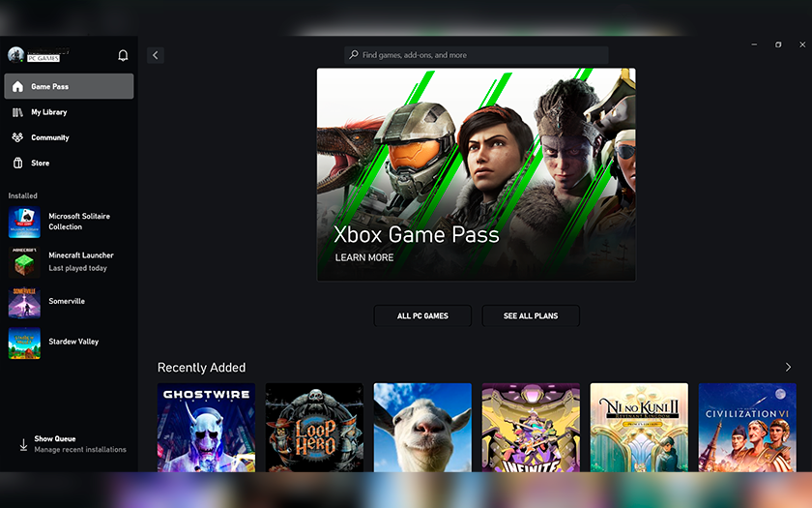Show Queue download arrow icon
The width and height of the screenshot is (812, 508).
[x=23, y=445]
